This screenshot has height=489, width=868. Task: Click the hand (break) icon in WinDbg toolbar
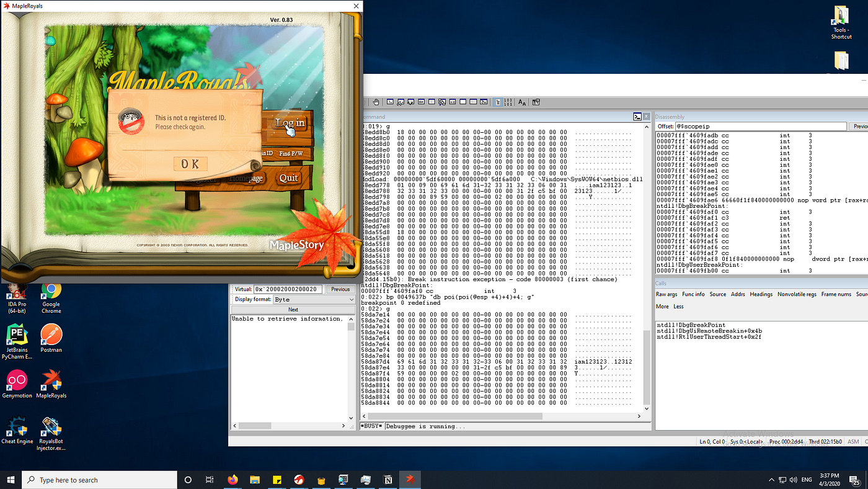(x=376, y=102)
